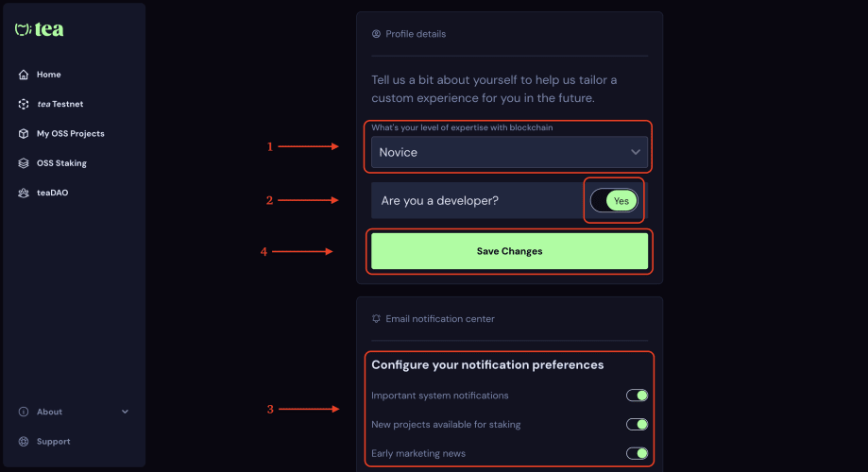The height and width of the screenshot is (472, 868).
Task: Open the Support link in sidebar
Action: pos(53,442)
